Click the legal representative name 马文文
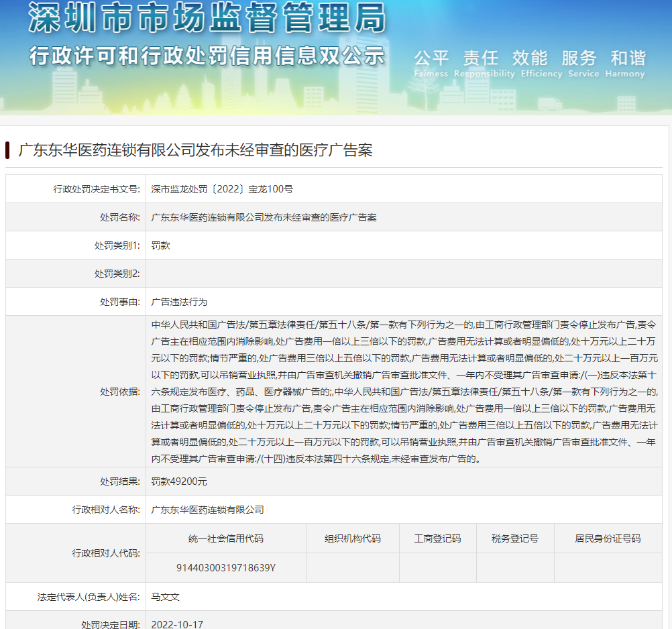 click(x=166, y=596)
